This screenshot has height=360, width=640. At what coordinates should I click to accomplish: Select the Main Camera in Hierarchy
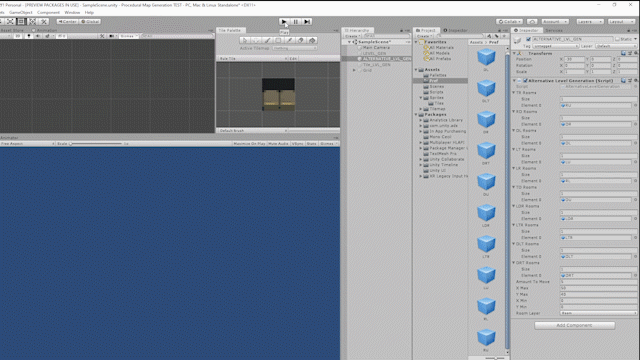click(x=376, y=48)
